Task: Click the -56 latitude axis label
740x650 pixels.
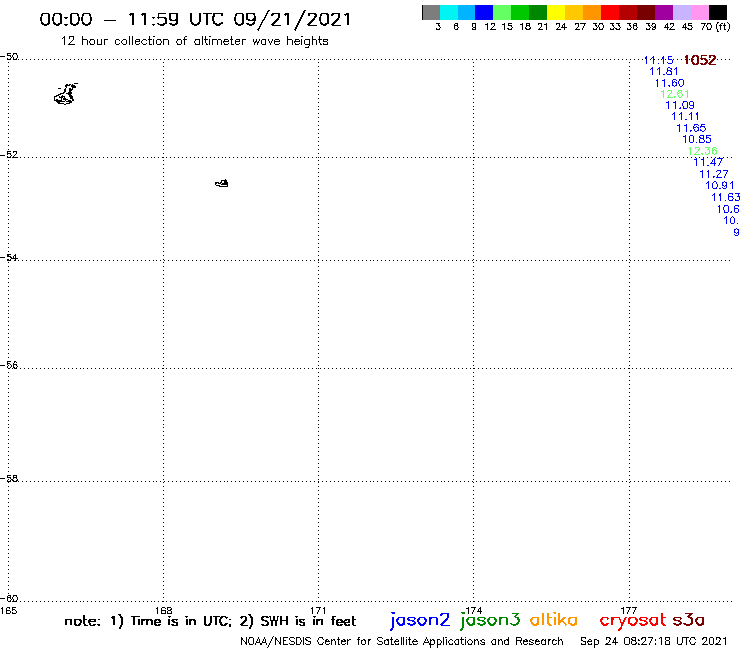Action: click(9, 365)
